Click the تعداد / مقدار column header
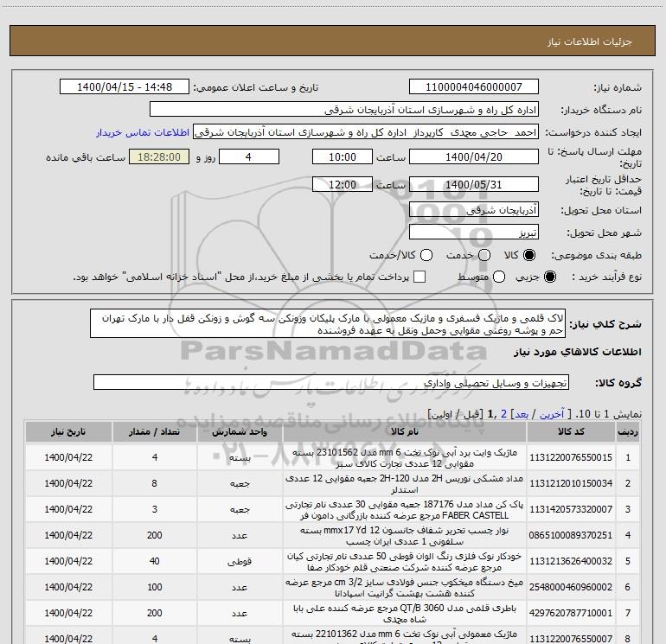 click(155, 431)
